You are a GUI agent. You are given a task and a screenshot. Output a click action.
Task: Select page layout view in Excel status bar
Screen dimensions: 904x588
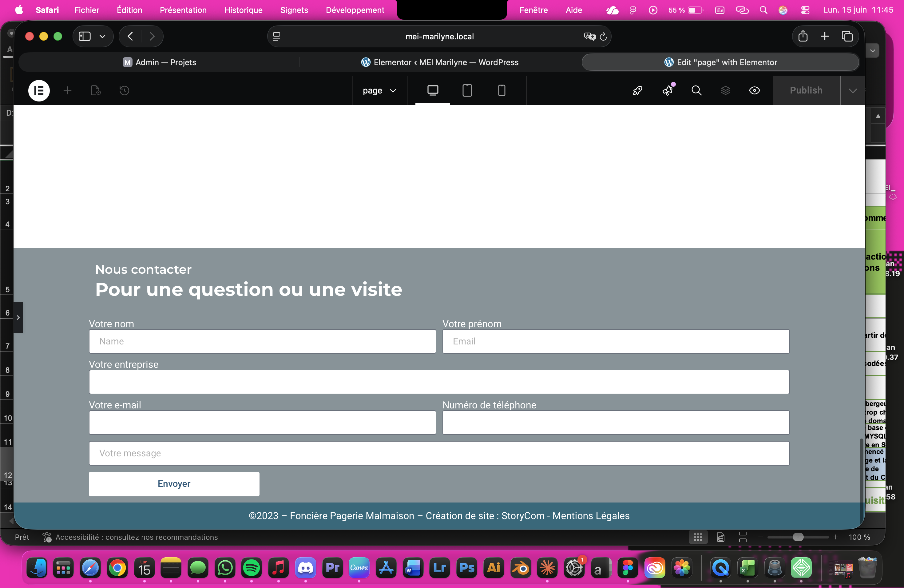click(720, 537)
